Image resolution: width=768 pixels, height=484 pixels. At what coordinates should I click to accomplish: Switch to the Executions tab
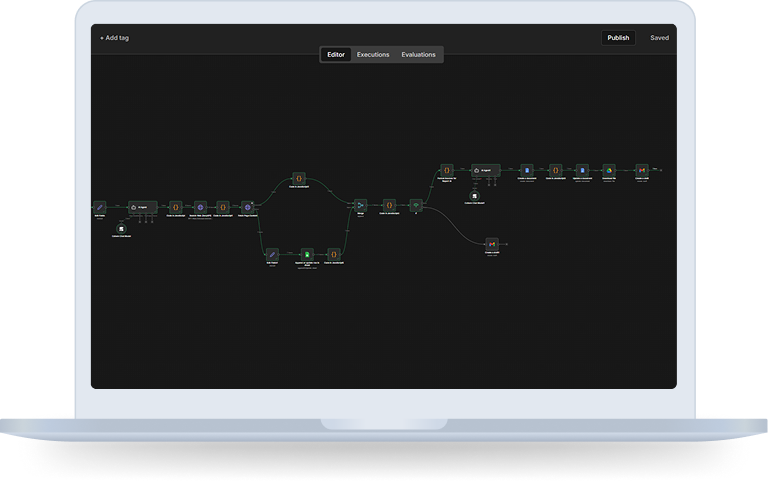(x=373, y=54)
